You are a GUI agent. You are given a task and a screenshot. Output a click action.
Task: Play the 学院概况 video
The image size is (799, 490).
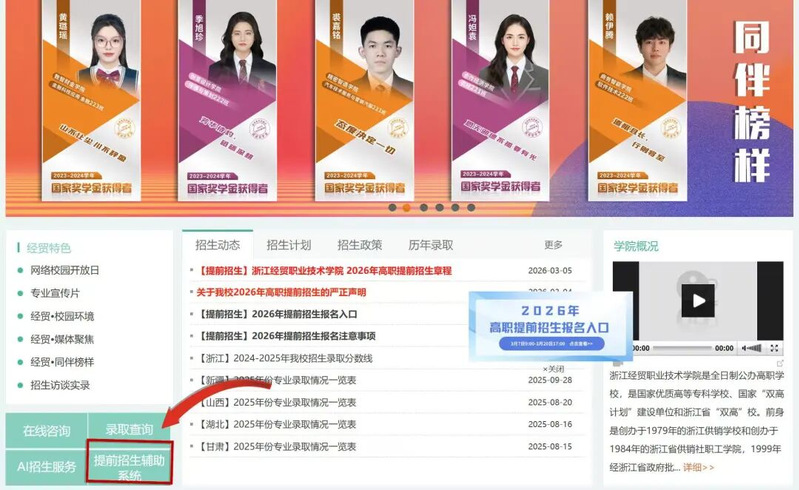[698, 298]
